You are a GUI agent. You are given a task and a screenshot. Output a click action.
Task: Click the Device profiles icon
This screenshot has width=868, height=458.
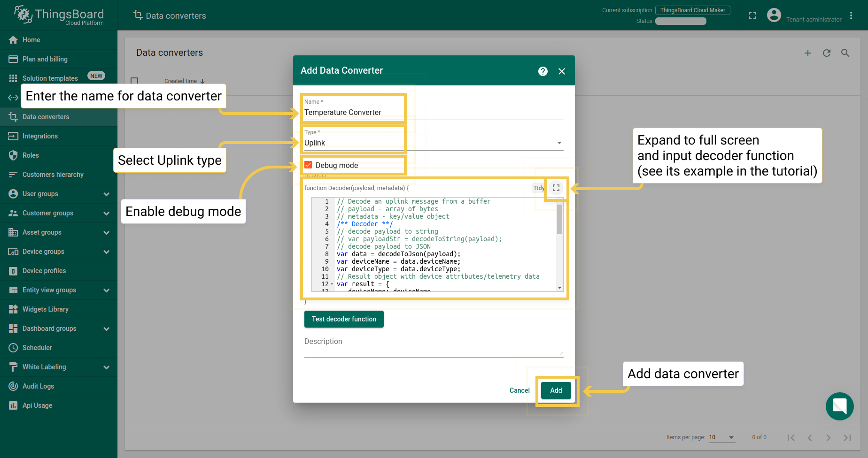click(13, 271)
